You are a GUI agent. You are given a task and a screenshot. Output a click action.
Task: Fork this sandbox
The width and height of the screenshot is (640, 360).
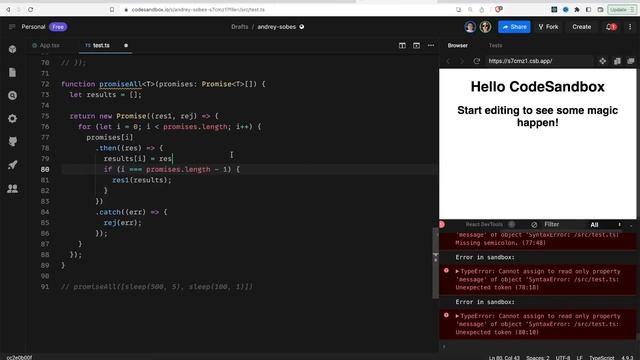tap(548, 27)
